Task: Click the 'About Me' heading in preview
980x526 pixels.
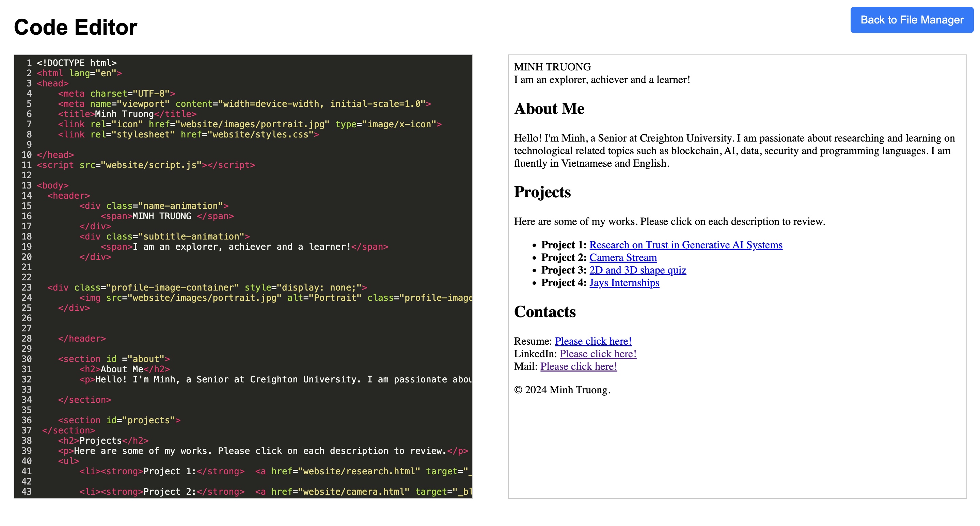Action: coord(549,109)
